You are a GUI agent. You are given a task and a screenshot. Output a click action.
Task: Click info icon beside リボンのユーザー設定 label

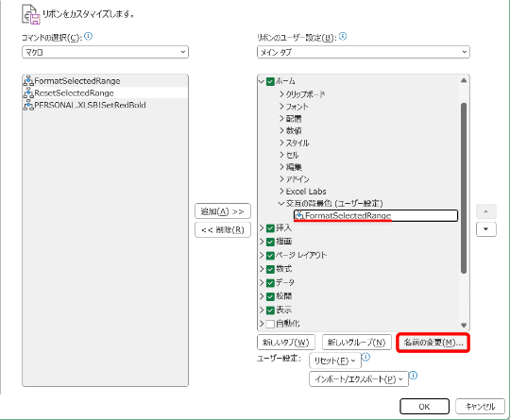(343, 37)
